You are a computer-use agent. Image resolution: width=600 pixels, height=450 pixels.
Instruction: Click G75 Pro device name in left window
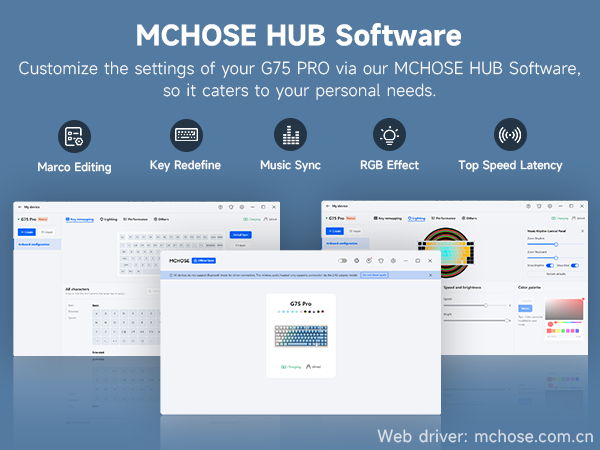pos(28,219)
